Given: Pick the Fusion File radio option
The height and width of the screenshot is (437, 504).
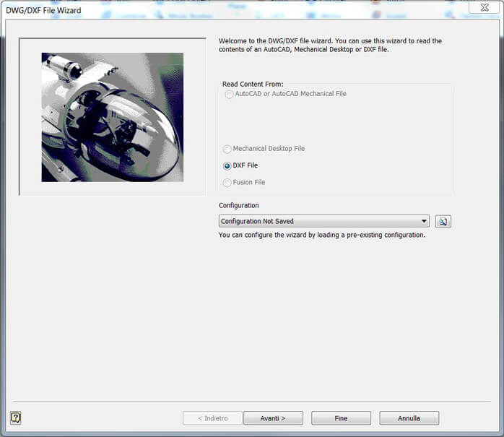Looking at the screenshot, I should coord(227,183).
